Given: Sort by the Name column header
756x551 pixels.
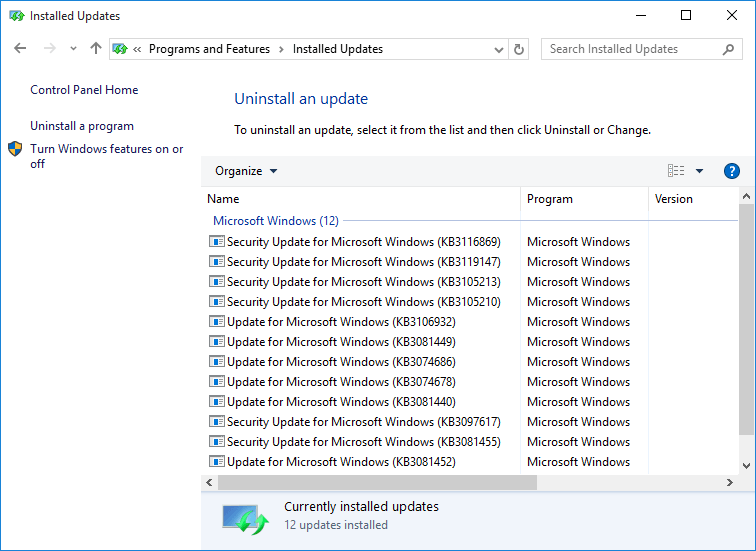Looking at the screenshot, I should click(361, 199).
